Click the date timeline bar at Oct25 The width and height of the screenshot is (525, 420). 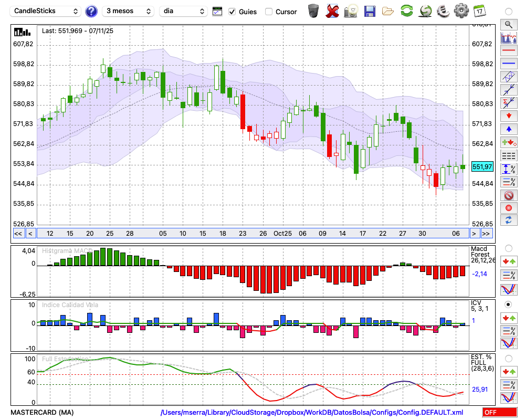click(x=282, y=234)
